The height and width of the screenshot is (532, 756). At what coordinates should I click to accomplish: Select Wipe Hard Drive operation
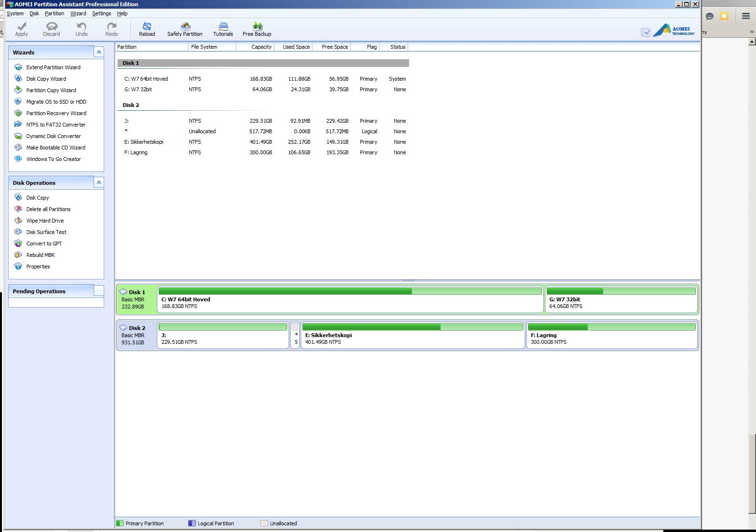[x=45, y=221]
